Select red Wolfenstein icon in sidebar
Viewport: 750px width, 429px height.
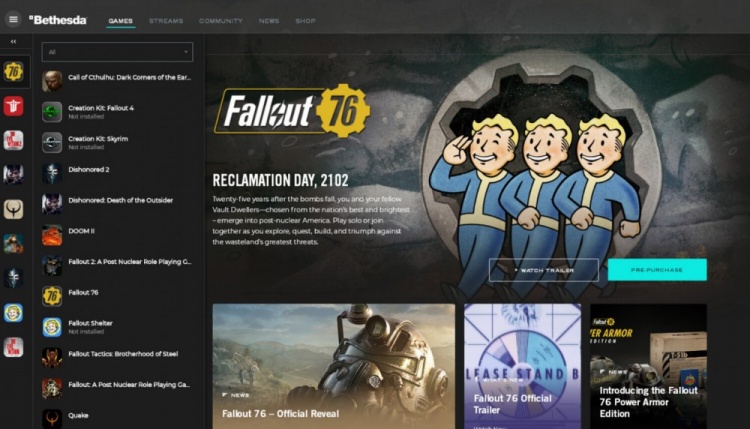tap(13, 106)
